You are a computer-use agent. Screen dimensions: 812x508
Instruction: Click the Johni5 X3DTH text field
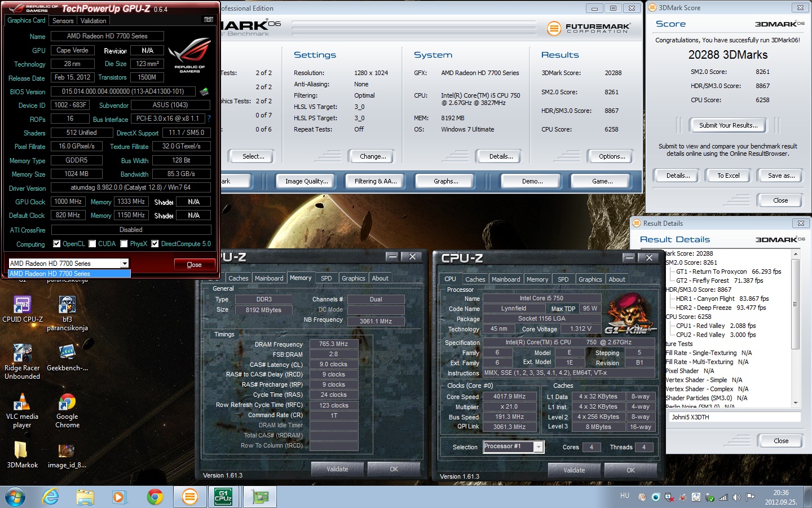[x=735, y=417]
